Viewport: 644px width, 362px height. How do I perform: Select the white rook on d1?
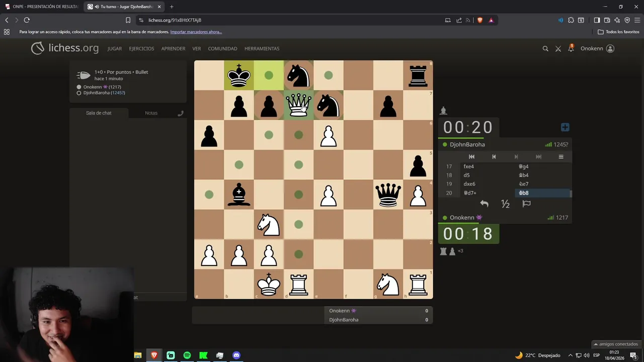click(298, 284)
